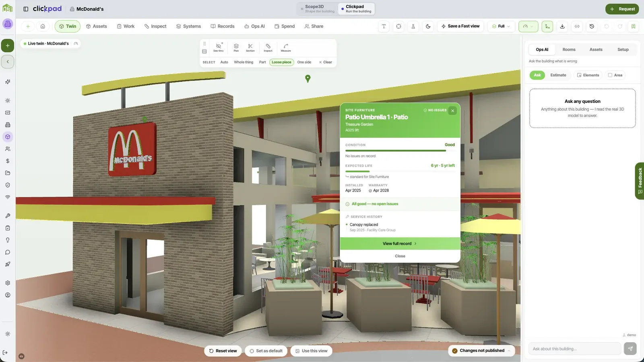Open the Assets tab in top navigation
644x362 pixels.
click(97, 26)
